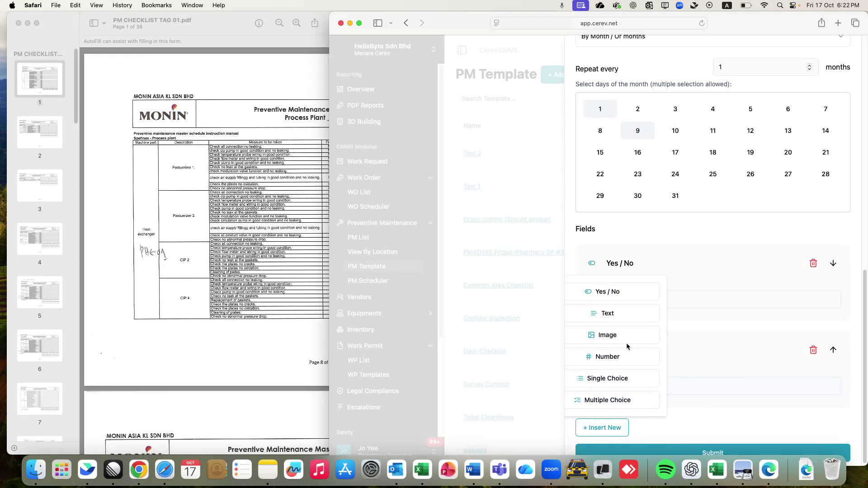The height and width of the screenshot is (488, 868).
Task: Collapse the Preventive Maintenance section
Action: (430, 223)
